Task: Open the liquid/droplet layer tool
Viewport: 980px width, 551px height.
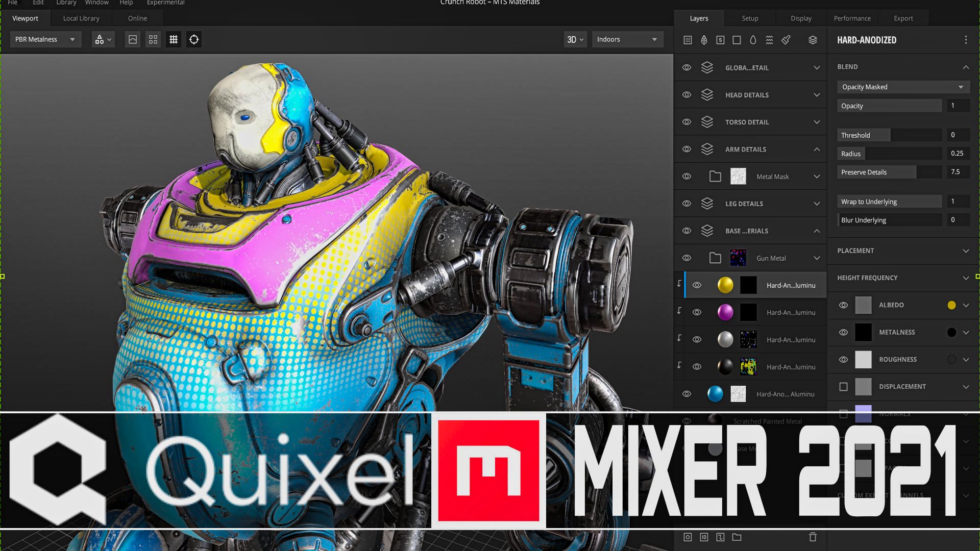Action: pos(753,40)
